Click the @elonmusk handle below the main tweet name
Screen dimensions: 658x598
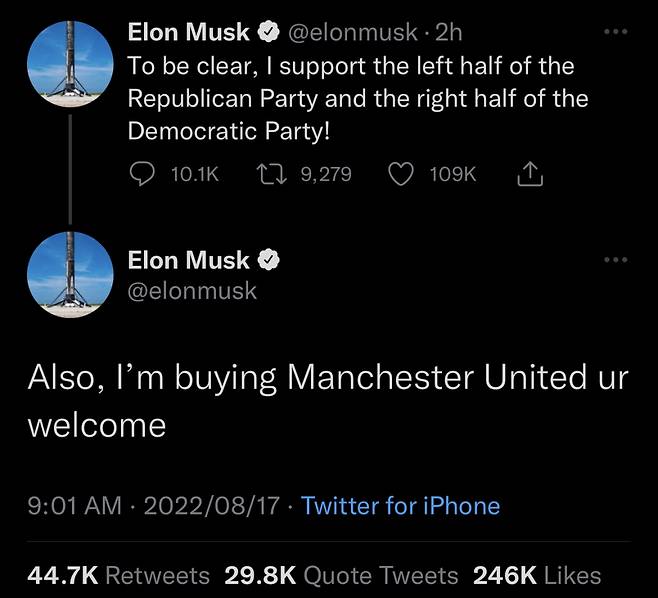coord(192,291)
